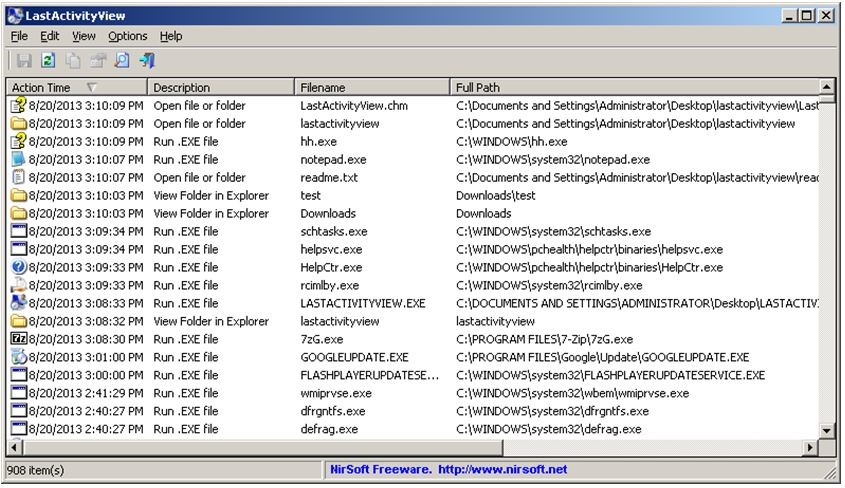The height and width of the screenshot is (488, 845).
Task: Select the 7zG.exe filename cell
Action: [322, 339]
